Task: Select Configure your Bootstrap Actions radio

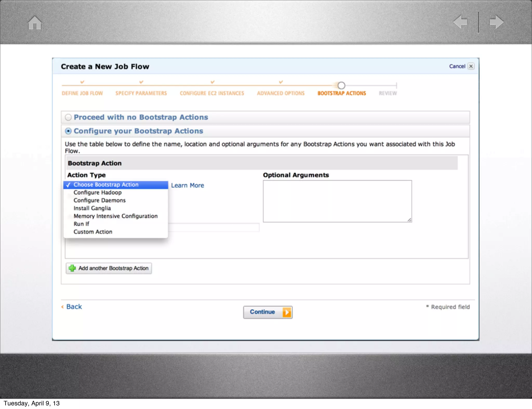Action: [68, 131]
